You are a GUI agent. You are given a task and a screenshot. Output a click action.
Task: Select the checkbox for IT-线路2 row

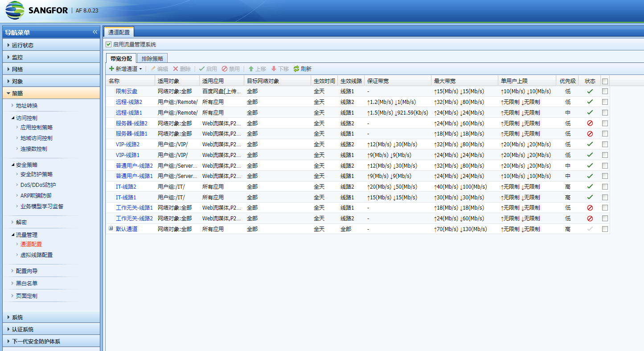click(605, 186)
